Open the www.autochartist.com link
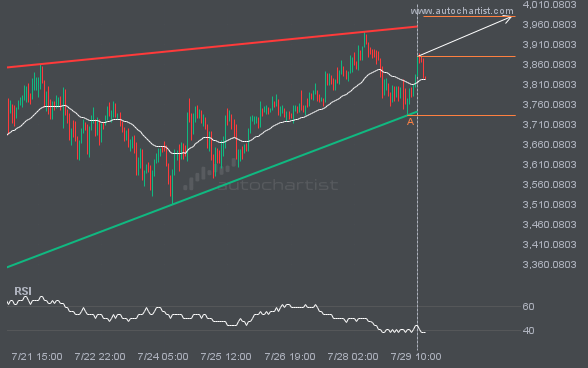Viewport: 588px width, 368px height. [x=462, y=11]
